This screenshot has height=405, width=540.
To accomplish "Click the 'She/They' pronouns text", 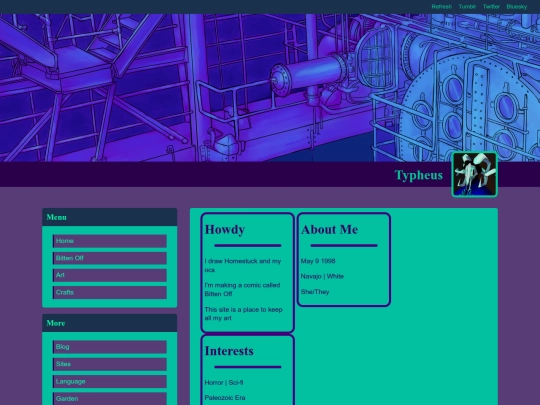I will pyautogui.click(x=315, y=292).
